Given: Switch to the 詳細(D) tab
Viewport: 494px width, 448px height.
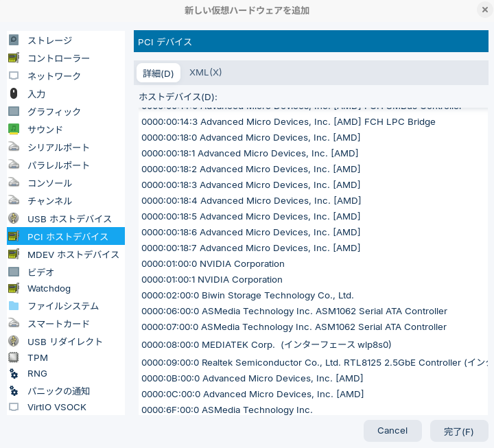Looking at the screenshot, I should click(x=158, y=73).
